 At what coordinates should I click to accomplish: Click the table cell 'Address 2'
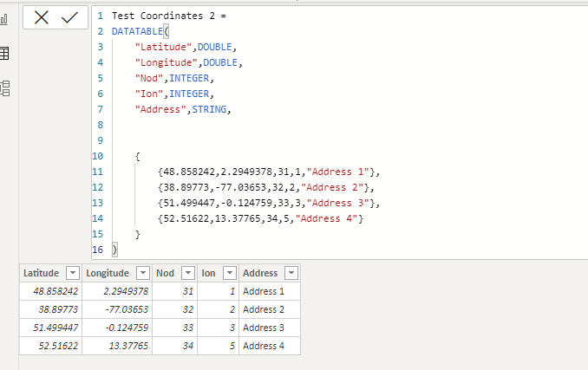[270, 309]
